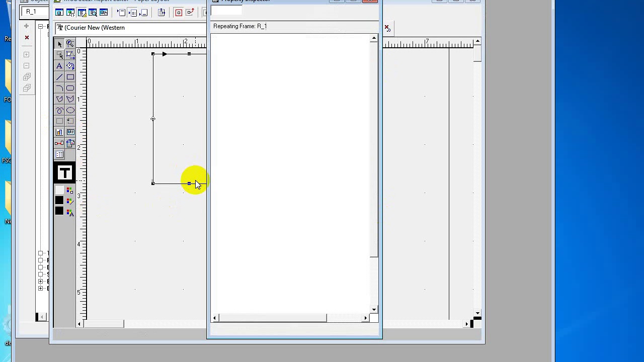Open Fill Color palette
The image size is (644, 362).
click(69, 191)
